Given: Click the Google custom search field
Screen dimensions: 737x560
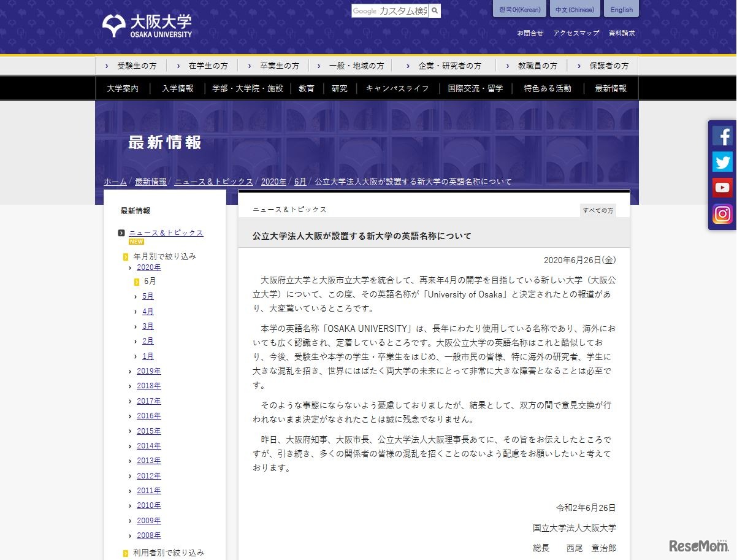Looking at the screenshot, I should point(390,11).
